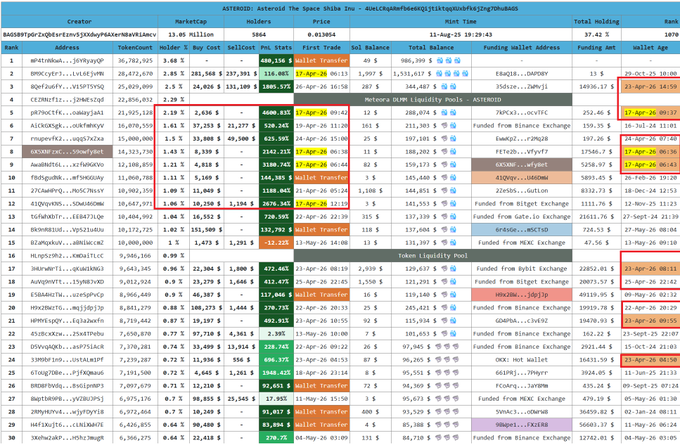
Task: Click the blue whale icon beside 131,397 $
Action: pos(453,243)
